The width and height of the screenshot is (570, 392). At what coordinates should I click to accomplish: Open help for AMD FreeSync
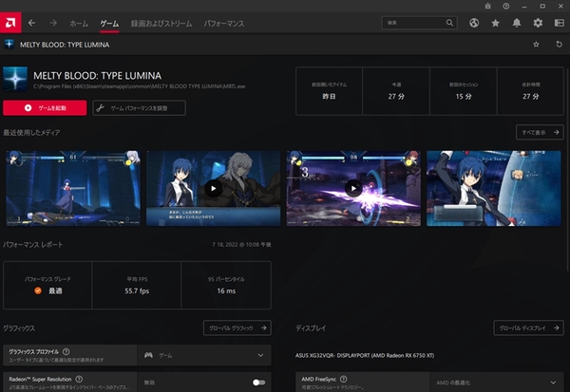tap(343, 379)
